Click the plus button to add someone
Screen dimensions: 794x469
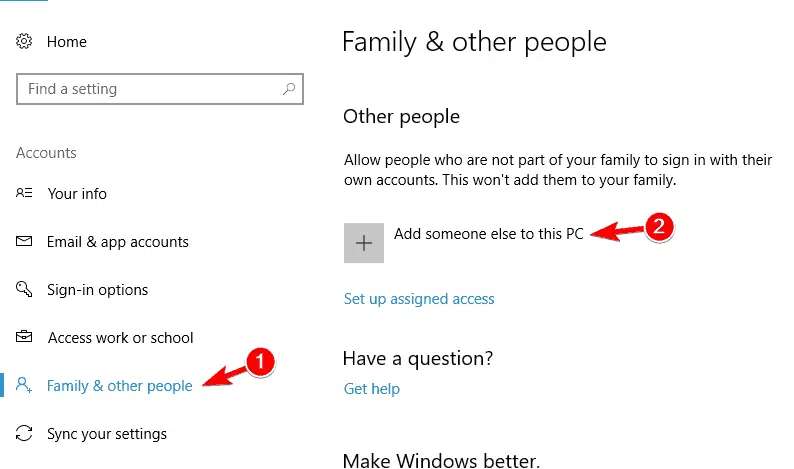tap(364, 243)
